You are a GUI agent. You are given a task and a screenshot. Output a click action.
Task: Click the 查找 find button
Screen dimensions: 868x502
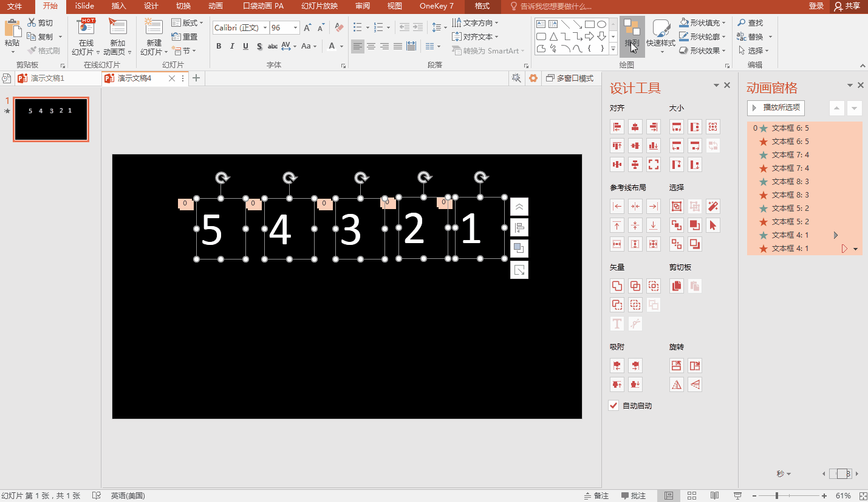point(751,22)
